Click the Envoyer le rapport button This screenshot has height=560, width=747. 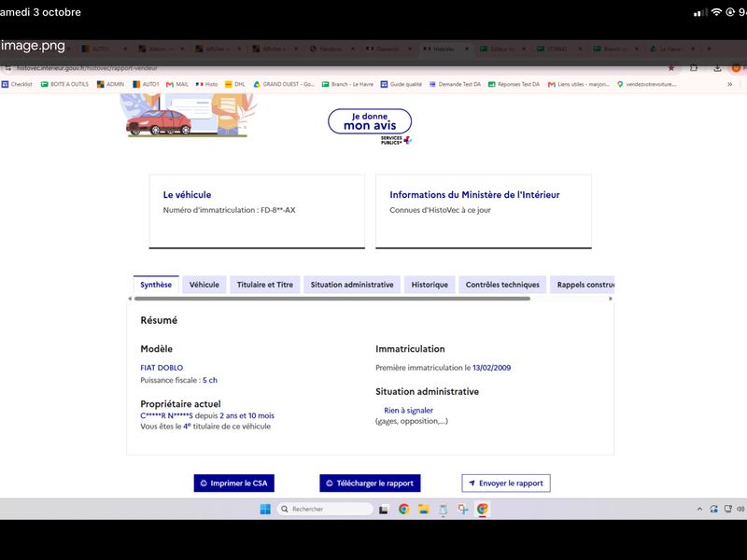(506, 483)
